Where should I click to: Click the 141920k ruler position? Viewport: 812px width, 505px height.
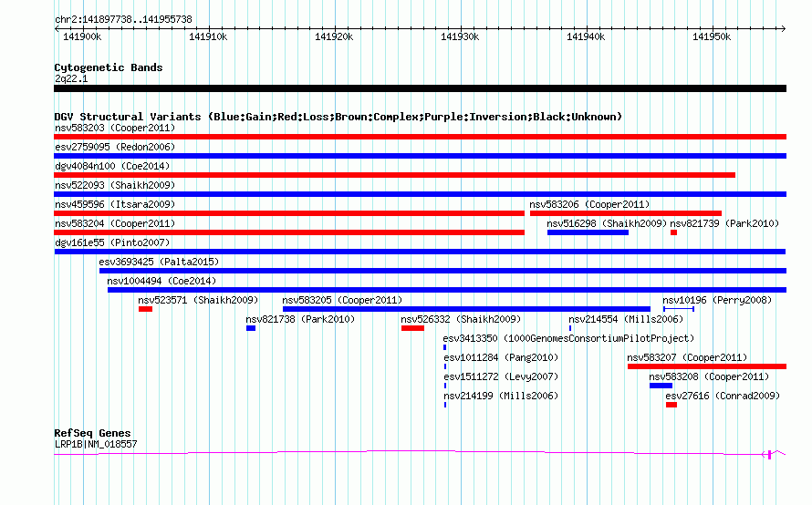point(334,36)
